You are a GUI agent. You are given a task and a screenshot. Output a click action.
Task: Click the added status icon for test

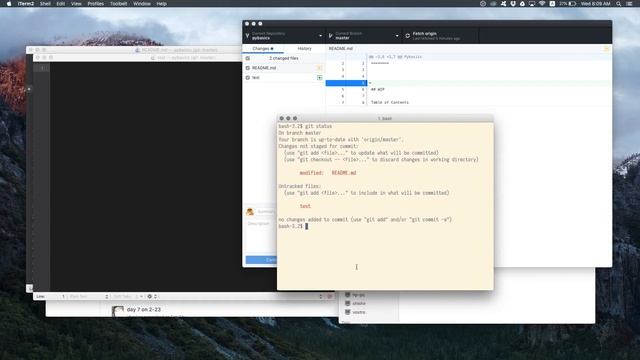pos(320,78)
